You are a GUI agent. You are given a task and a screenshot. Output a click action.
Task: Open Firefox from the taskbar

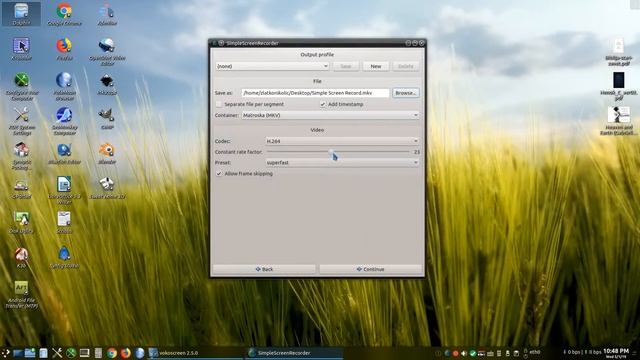coord(125,353)
